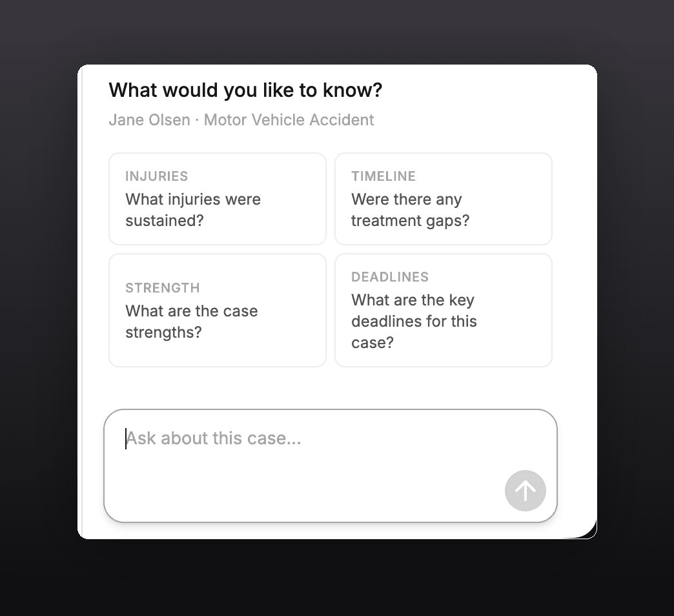This screenshot has height=616, width=674.
Task: Click the DEADLINES suggestion card
Action: click(x=443, y=310)
